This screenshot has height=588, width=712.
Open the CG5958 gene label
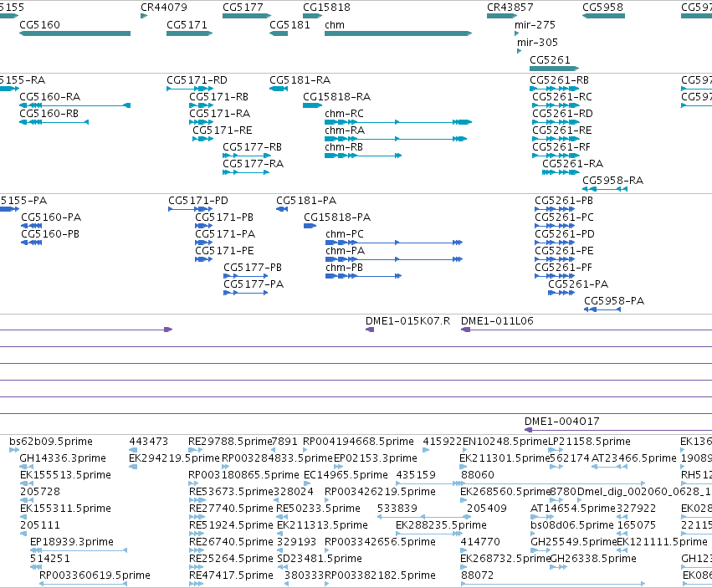(x=602, y=8)
